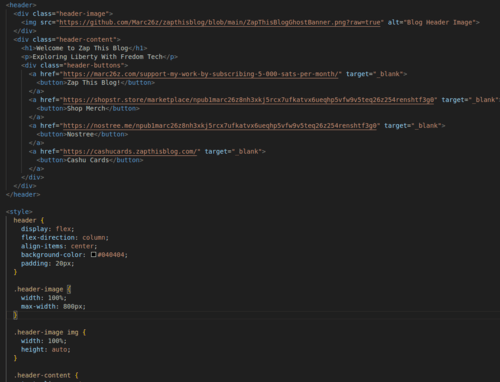Click the "background-color" property name
Image resolution: width=500 pixels, height=382 pixels.
52,255
